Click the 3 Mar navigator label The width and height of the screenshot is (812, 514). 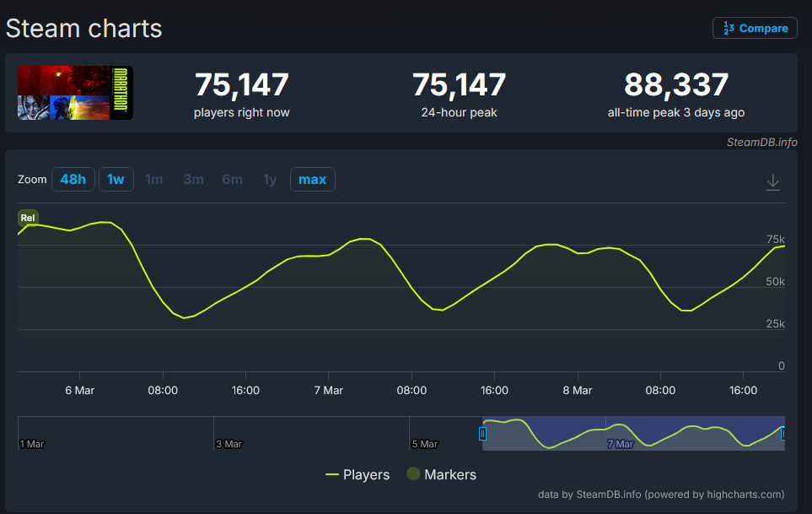pyautogui.click(x=229, y=444)
